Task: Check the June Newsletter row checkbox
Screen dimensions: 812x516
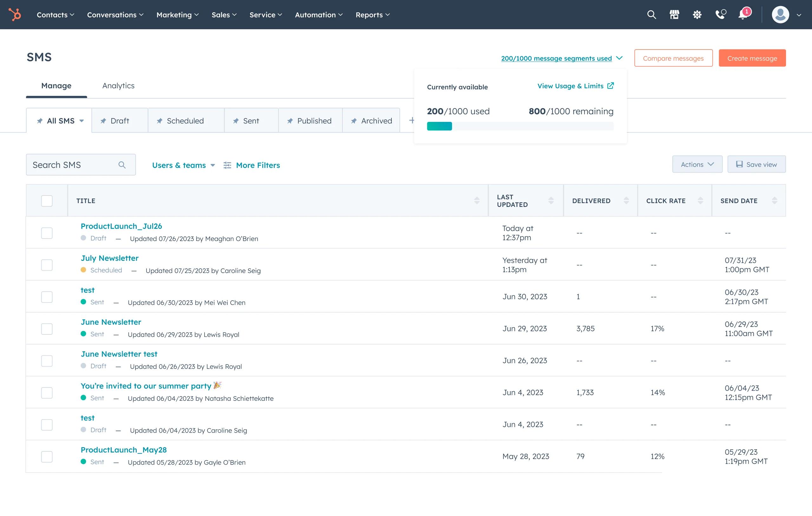Action: (x=47, y=329)
